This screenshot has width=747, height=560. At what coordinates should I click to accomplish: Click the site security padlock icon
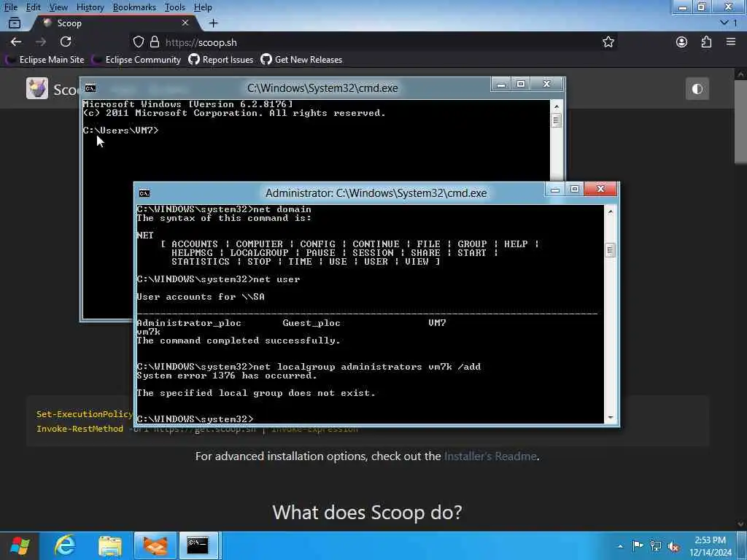coord(155,42)
